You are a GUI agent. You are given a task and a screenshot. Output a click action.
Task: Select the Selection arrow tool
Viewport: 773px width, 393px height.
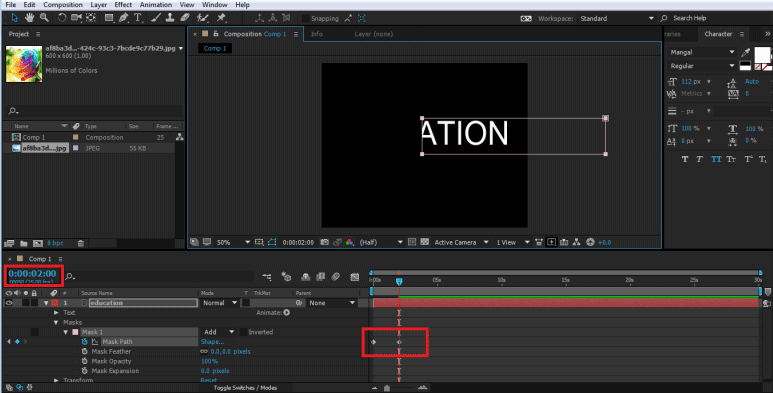15,18
